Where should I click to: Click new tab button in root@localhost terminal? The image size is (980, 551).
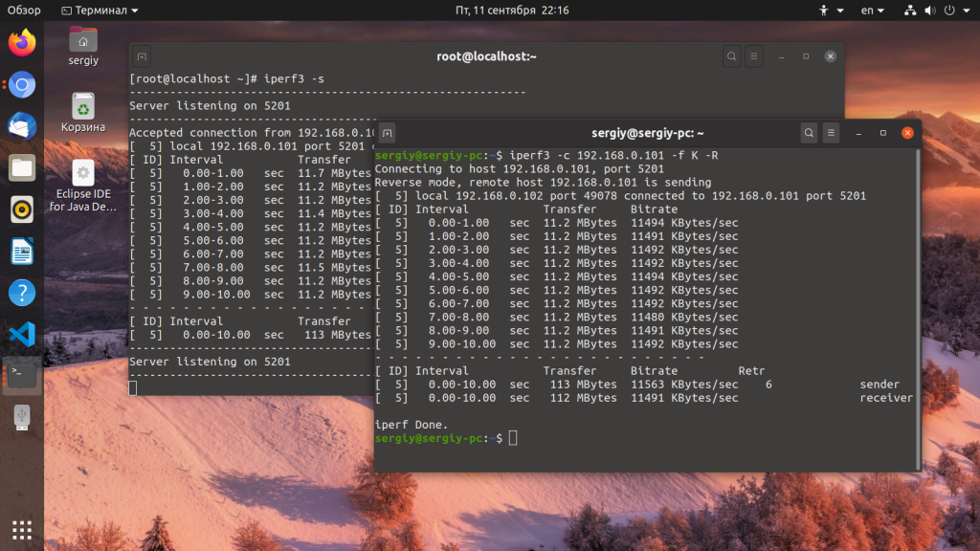coord(142,56)
